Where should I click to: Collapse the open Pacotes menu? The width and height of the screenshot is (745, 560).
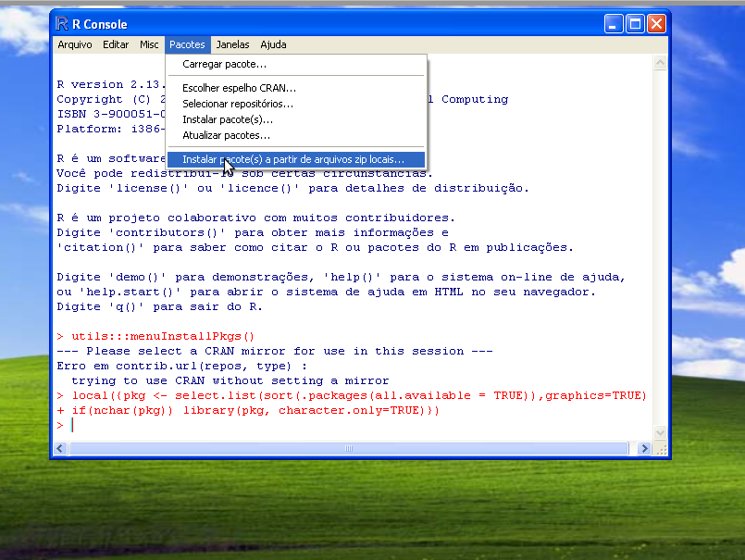pyautogui.click(x=187, y=44)
